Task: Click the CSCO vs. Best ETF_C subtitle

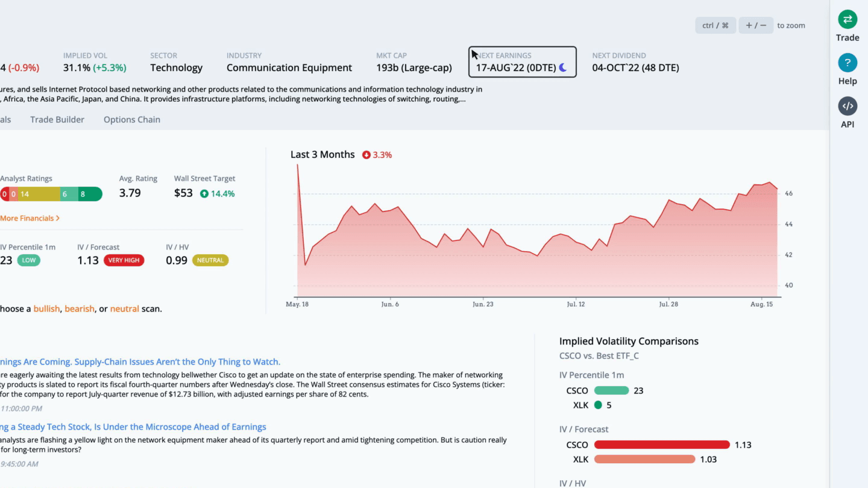Action: pyautogui.click(x=599, y=355)
